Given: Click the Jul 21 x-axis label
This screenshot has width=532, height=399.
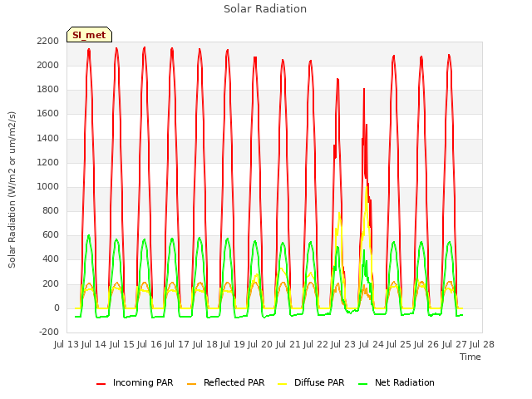Looking at the screenshot, I should [288, 344].
